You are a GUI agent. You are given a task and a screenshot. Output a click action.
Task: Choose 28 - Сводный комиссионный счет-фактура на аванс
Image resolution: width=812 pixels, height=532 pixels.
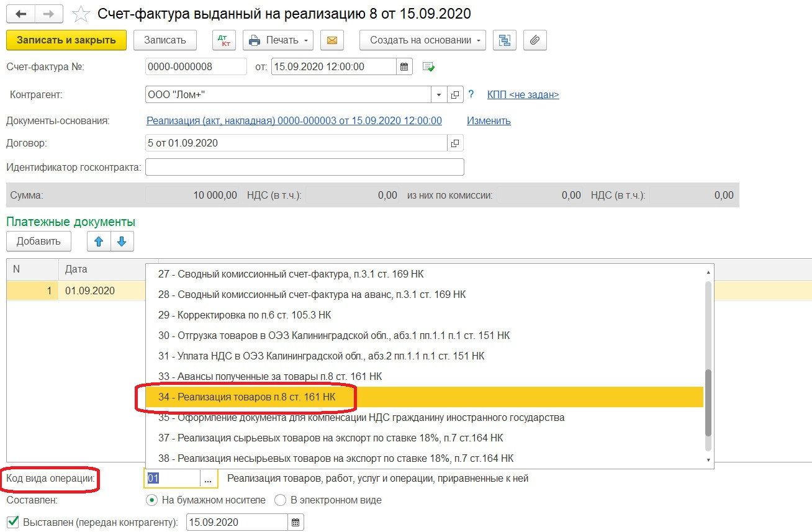coord(425,294)
